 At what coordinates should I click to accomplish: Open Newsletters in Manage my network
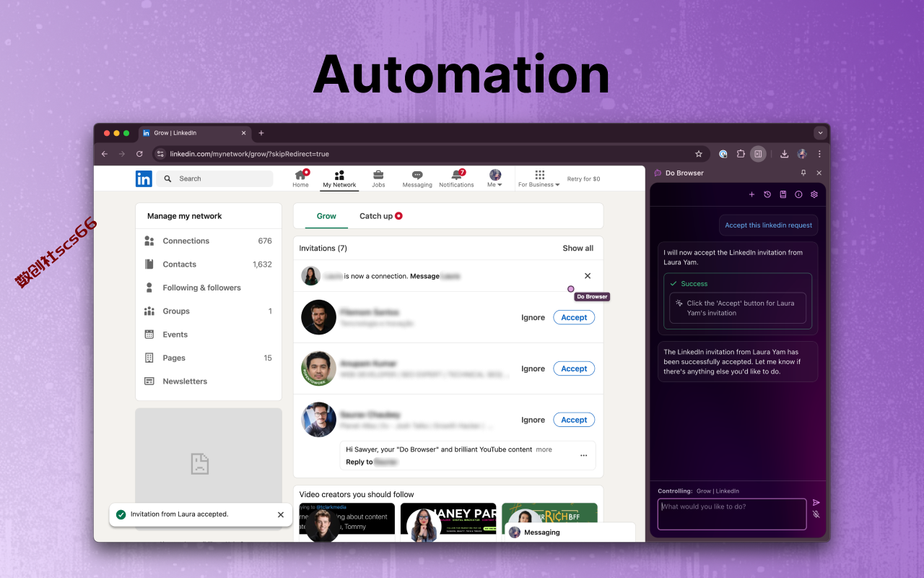[209, 381]
